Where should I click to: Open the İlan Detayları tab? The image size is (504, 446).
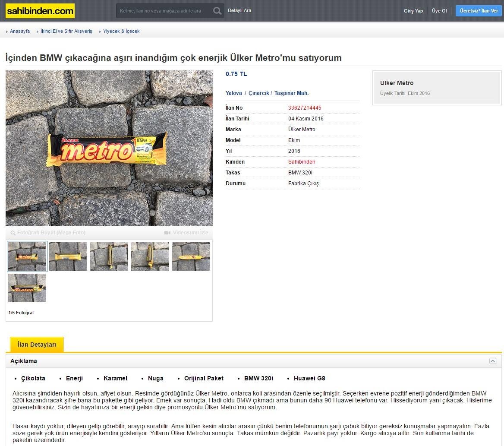(x=37, y=345)
